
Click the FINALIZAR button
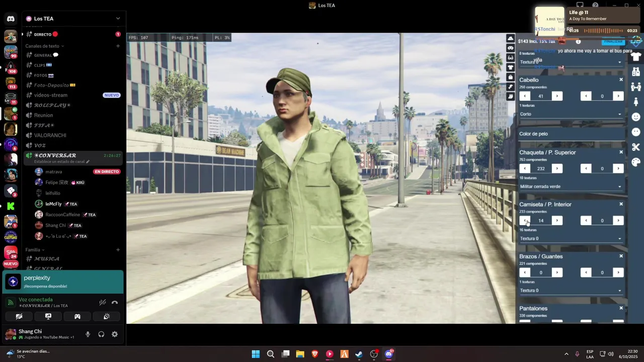tap(613, 41)
